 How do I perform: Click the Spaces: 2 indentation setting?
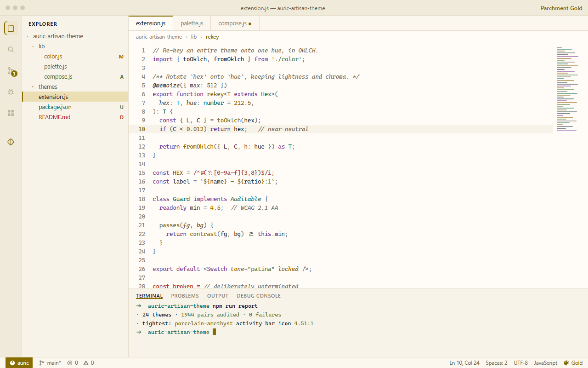coord(497,363)
